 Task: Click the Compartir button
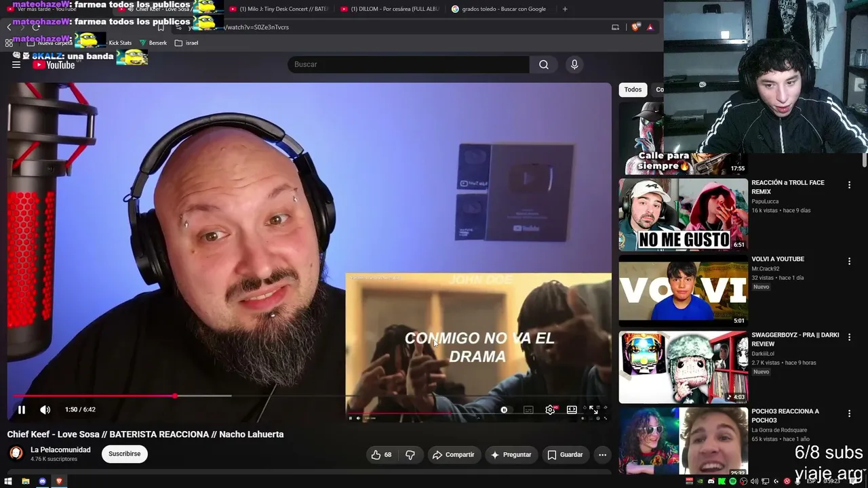(453, 455)
